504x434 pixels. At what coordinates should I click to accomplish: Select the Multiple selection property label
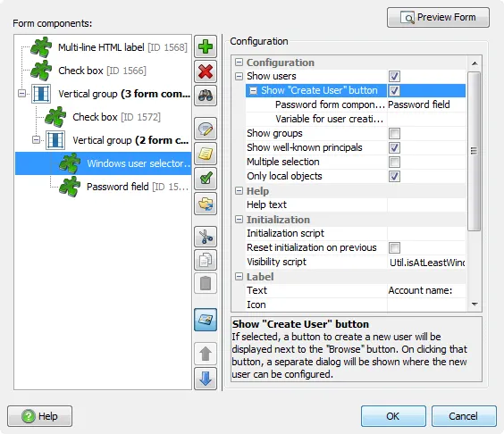283,162
